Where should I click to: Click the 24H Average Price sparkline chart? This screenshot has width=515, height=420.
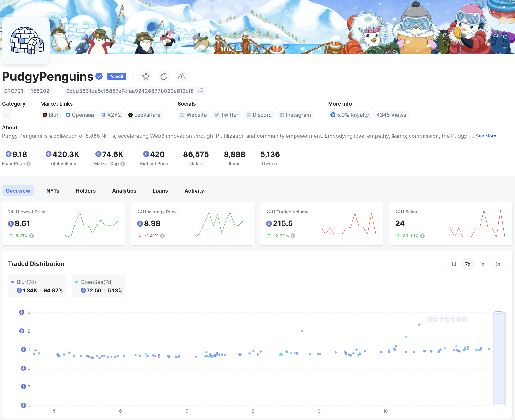[x=220, y=224]
